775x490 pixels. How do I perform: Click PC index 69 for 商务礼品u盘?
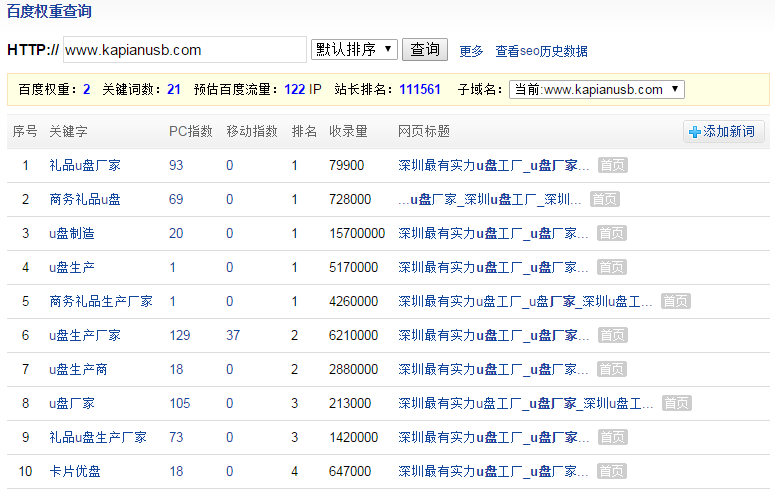(x=176, y=199)
